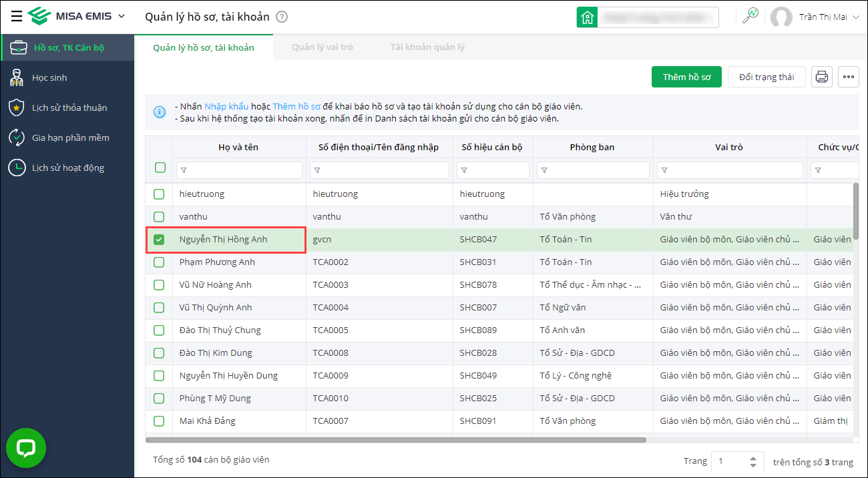Image resolution: width=868 pixels, height=478 pixels.
Task: Focus the Vai trò filter input
Action: coord(730,170)
